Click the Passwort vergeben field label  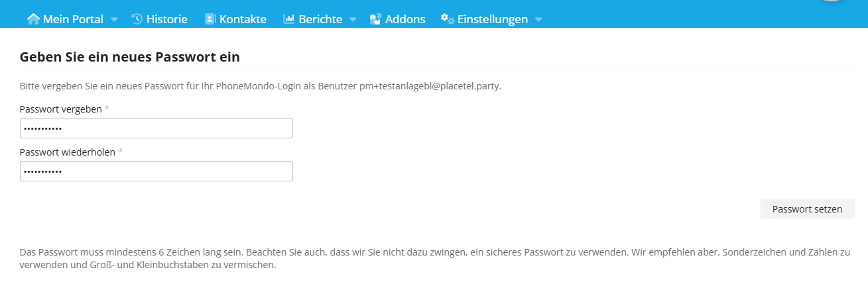60,109
